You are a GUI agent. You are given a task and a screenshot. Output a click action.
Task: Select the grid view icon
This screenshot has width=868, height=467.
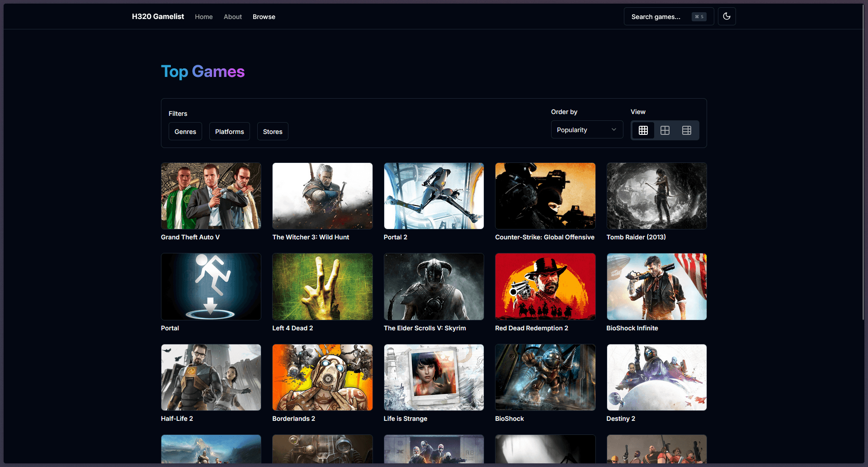point(643,130)
